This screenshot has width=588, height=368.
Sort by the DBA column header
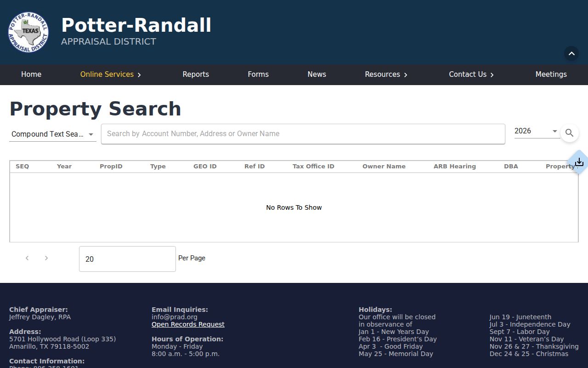point(511,167)
